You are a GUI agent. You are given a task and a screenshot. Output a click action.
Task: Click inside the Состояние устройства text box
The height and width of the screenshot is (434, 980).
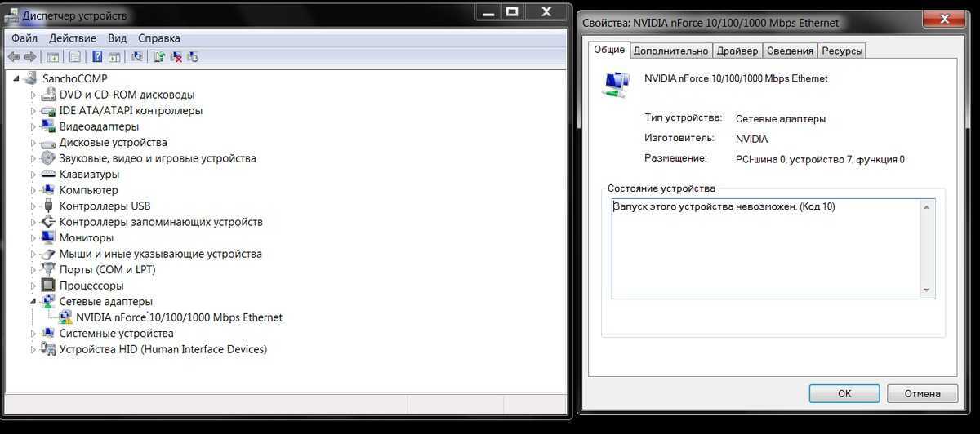tap(773, 249)
